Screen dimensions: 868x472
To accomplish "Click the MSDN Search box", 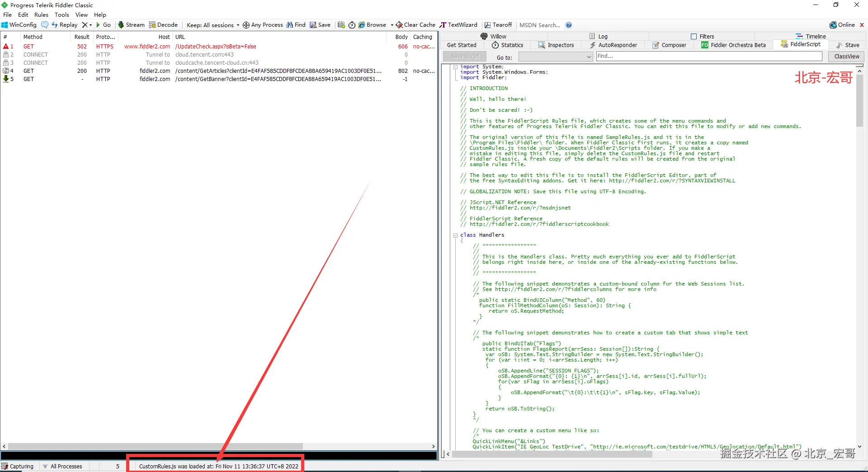I will coord(540,25).
